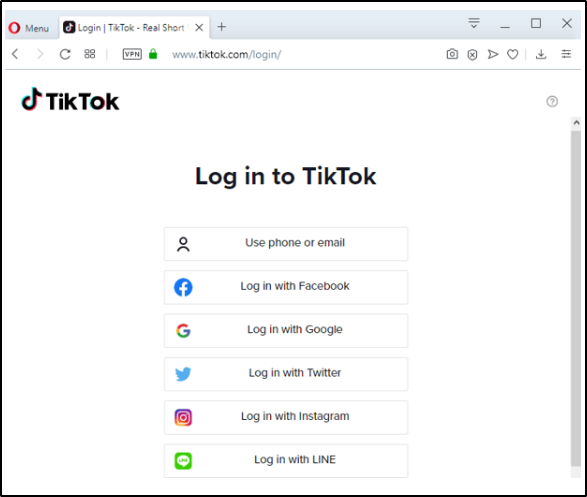Open the ad blocker shield icon
Viewport: 587px width, 497px height.
[x=472, y=55]
